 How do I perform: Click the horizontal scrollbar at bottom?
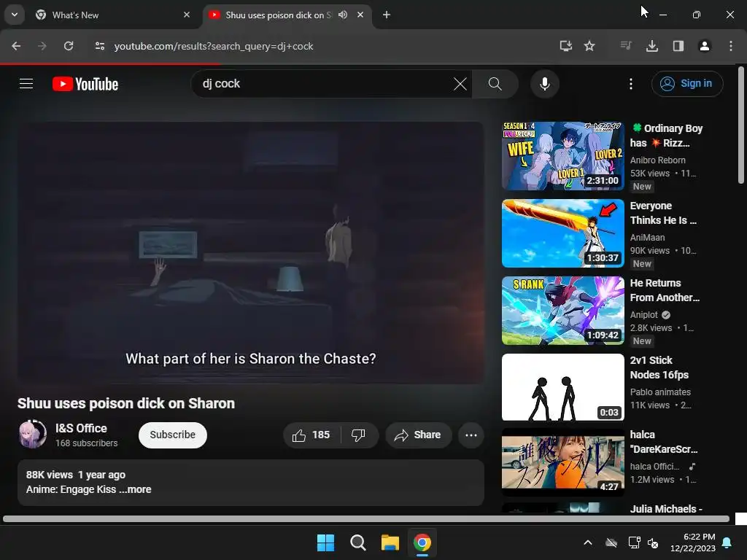pos(366,518)
